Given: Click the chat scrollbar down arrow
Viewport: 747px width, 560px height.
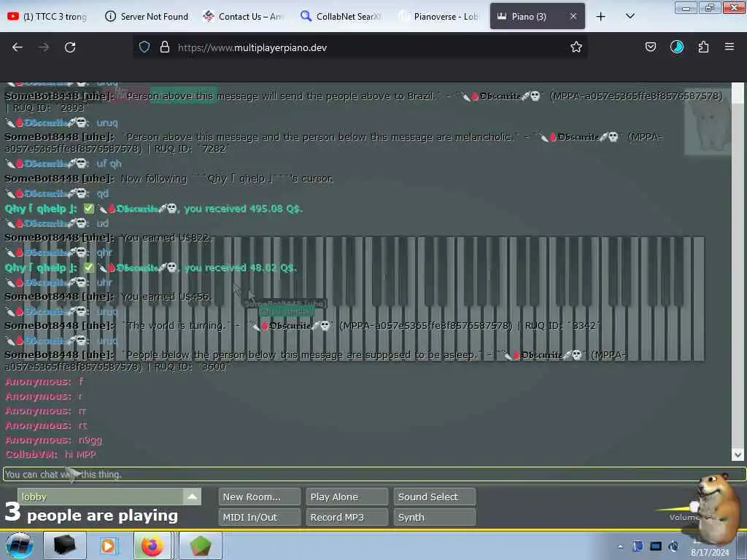Looking at the screenshot, I should point(738,455).
